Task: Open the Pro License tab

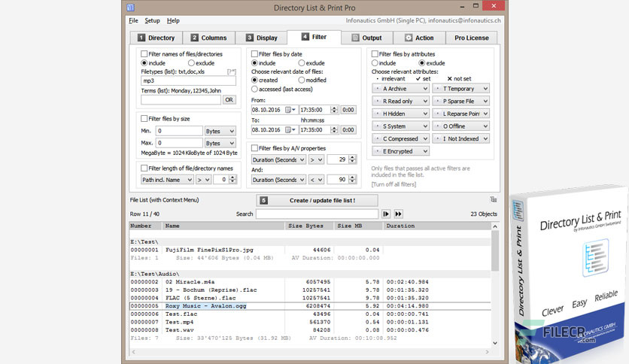Action: coord(471,38)
